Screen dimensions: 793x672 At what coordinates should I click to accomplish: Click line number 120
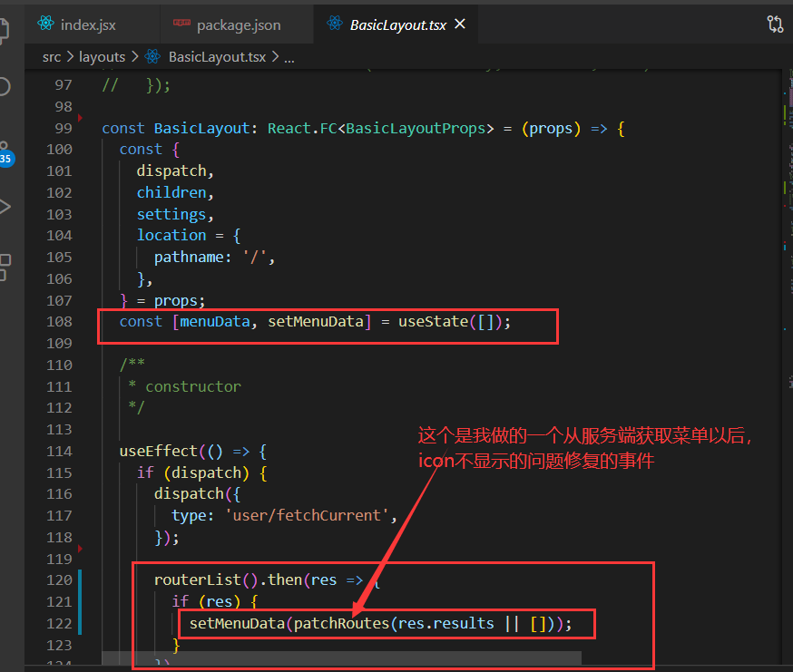coord(59,580)
